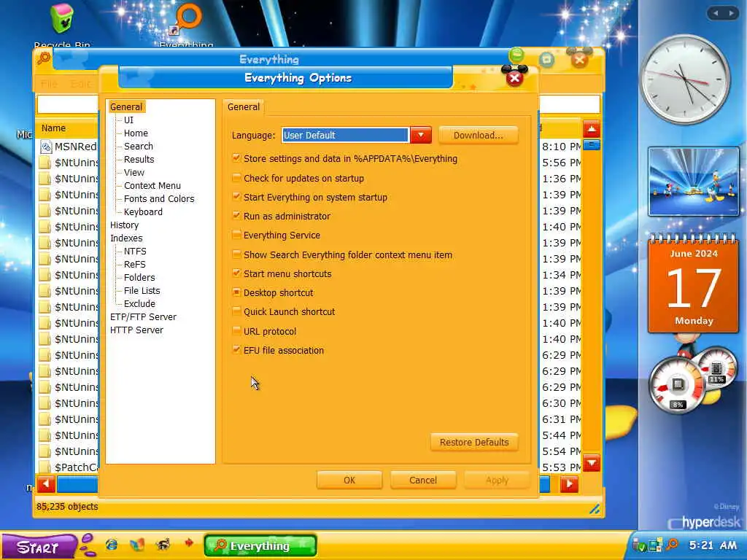The height and width of the screenshot is (560, 747).
Task: Open the Recycle Bin desktop icon
Action: coord(62,19)
